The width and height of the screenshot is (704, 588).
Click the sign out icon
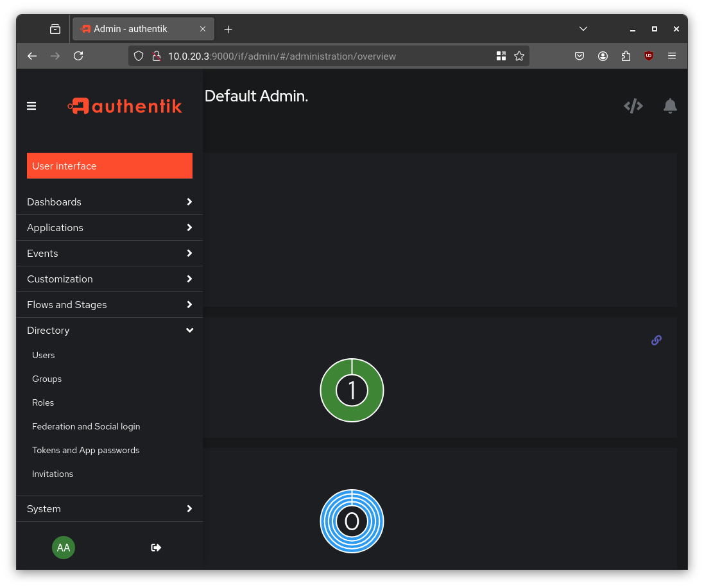156,547
